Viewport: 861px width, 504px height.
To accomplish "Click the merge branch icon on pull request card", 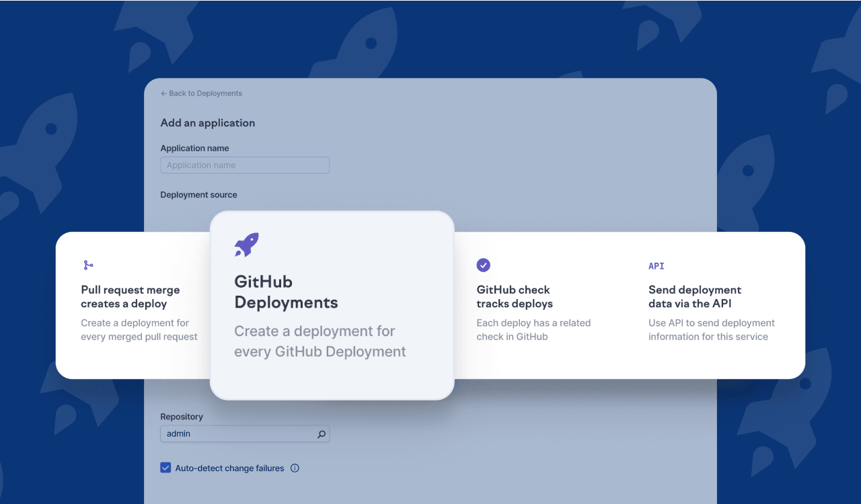I will click(x=88, y=265).
